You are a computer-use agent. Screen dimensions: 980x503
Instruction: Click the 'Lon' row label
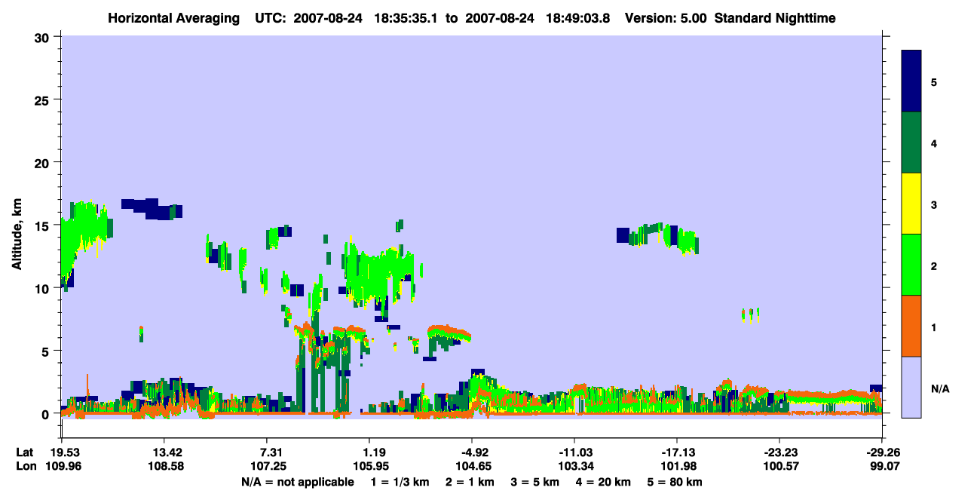click(26, 467)
